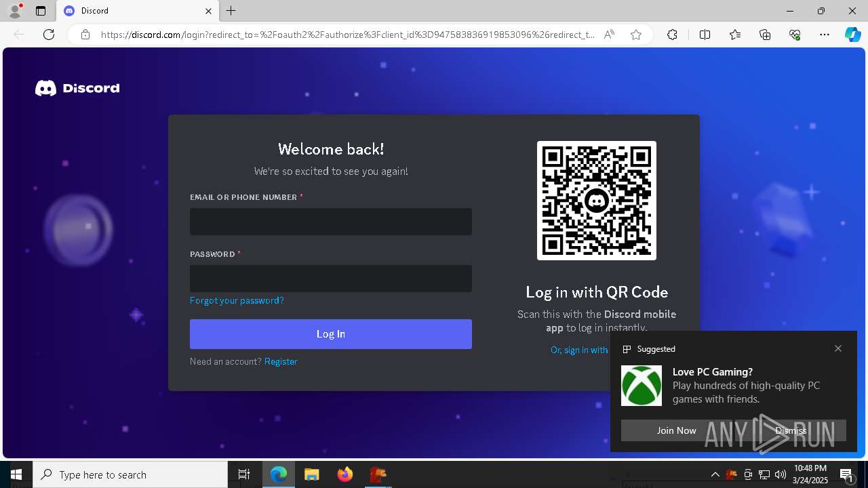This screenshot has width=868, height=488.
Task: Click the 'Log in with QR Code' heading
Action: tap(597, 292)
